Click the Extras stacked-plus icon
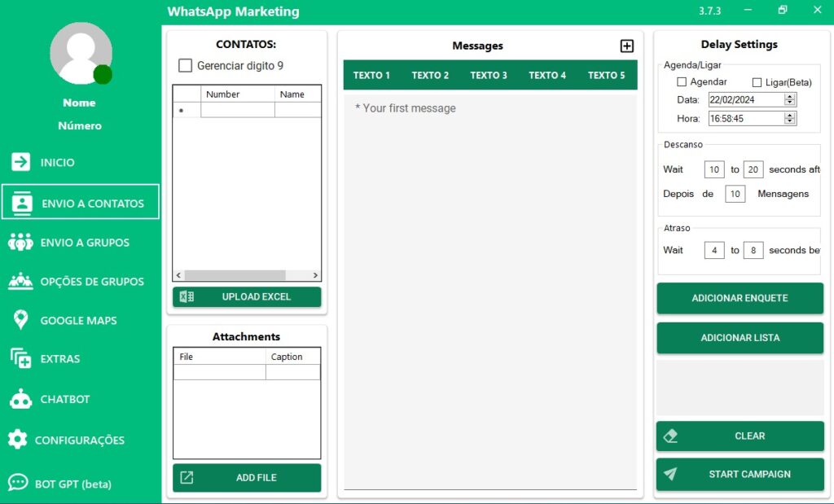The width and height of the screenshot is (834, 504). pos(20,358)
